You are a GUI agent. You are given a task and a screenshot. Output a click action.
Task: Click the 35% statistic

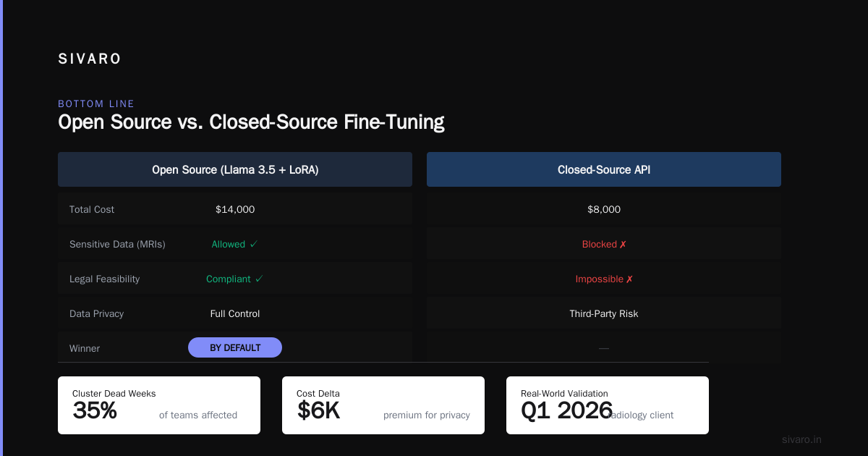pyautogui.click(x=95, y=410)
